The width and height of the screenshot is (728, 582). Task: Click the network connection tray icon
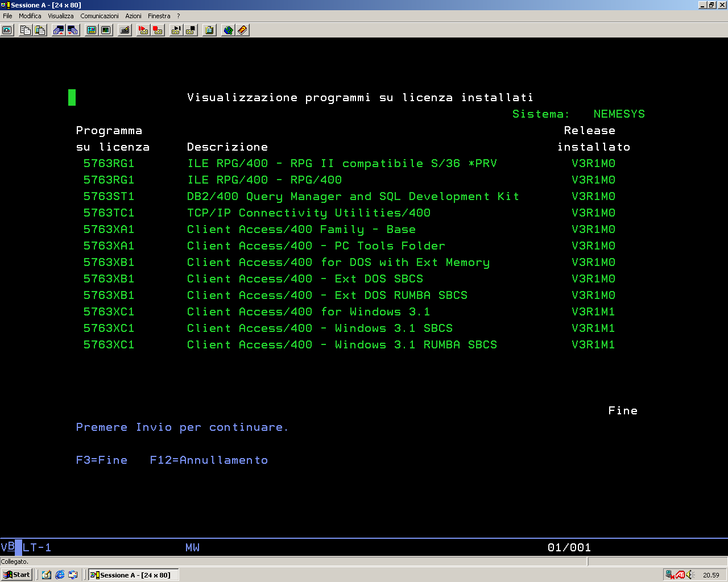click(671, 575)
